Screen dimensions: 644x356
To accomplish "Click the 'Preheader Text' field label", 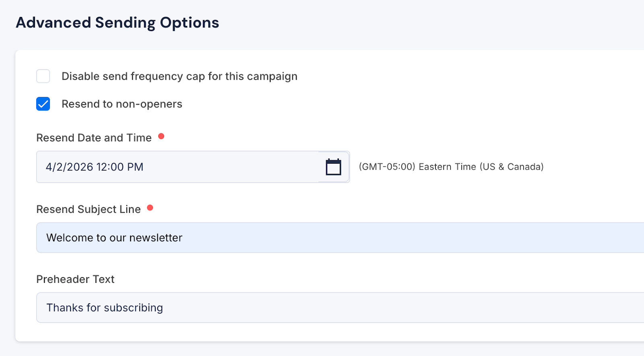I will (x=75, y=280).
